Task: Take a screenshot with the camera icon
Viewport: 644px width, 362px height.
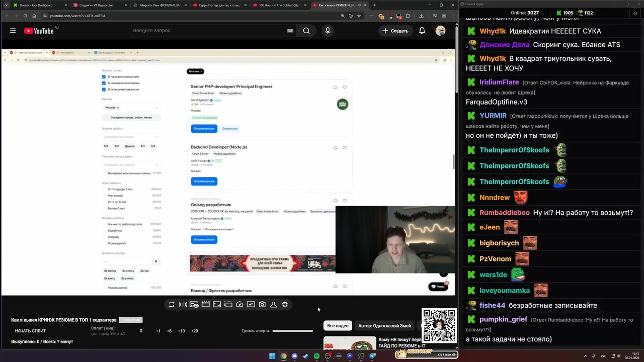Action: 262,305
